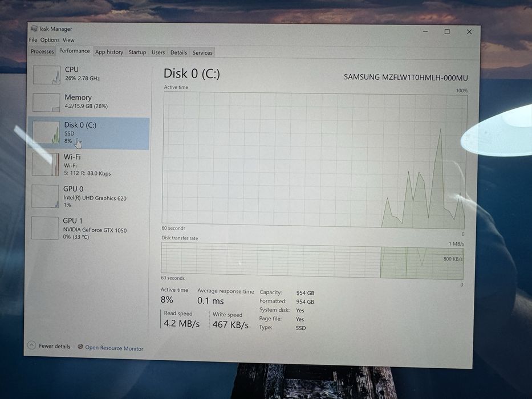The height and width of the screenshot is (399, 532).
Task: Click the Disk 0 (C:) heading
Action: [192, 74]
